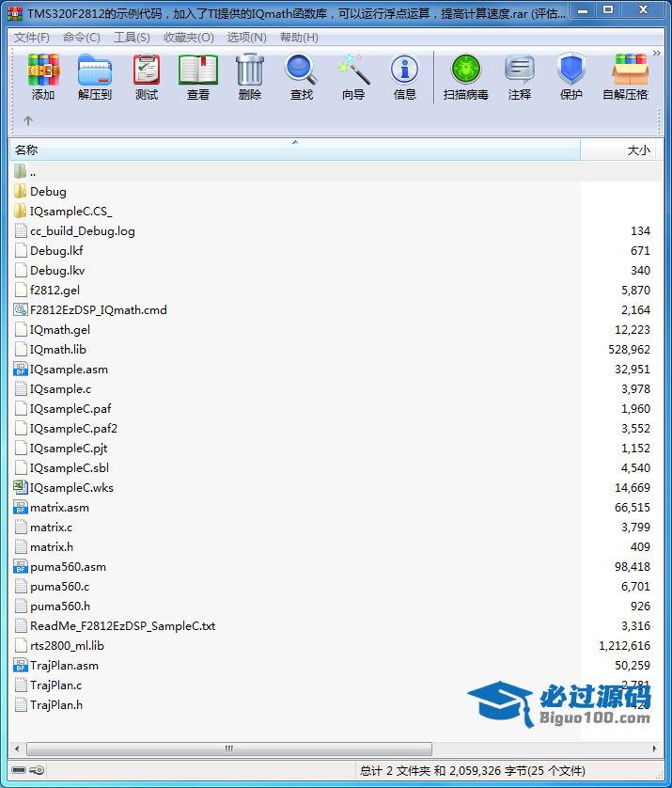Launch the 向导 (Wizard) wand icon

pos(353,70)
